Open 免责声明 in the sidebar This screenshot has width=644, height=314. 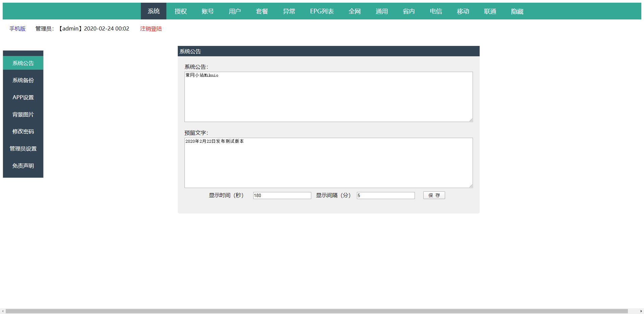tap(23, 166)
